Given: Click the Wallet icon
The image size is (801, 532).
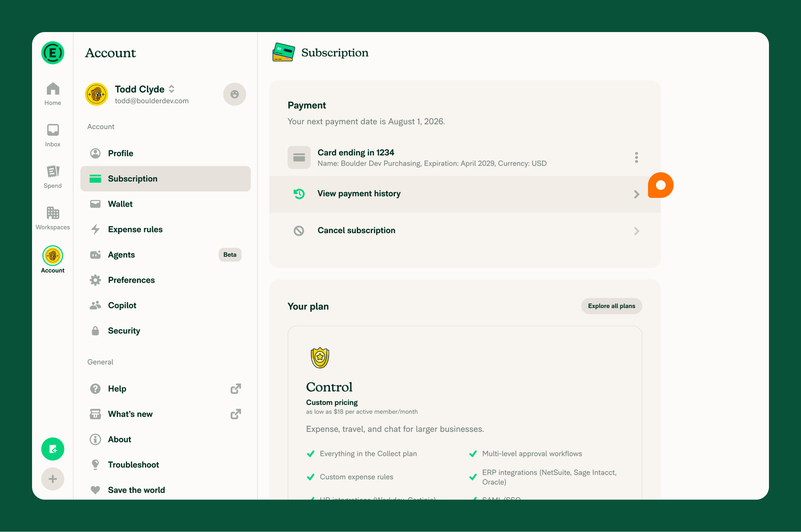Looking at the screenshot, I should click(95, 204).
